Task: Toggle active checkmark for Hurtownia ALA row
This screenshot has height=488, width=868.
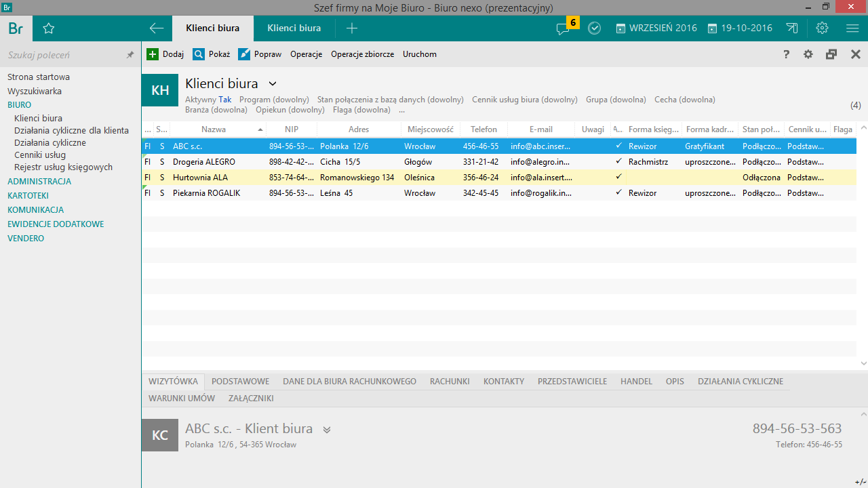Action: (x=618, y=177)
